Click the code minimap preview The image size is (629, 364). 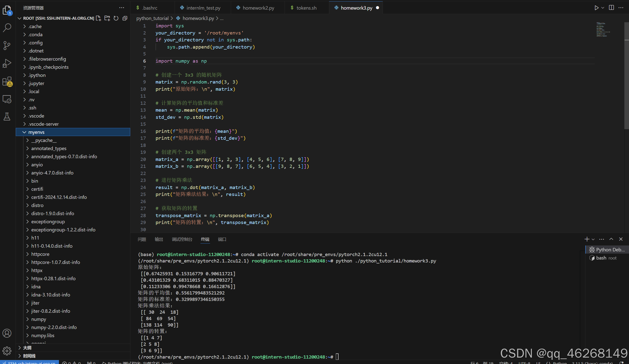point(602,30)
